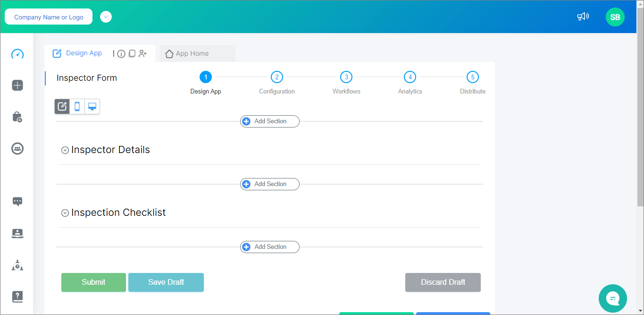Open the app info icon next to Design App
The height and width of the screenshot is (315, 644).
click(121, 53)
